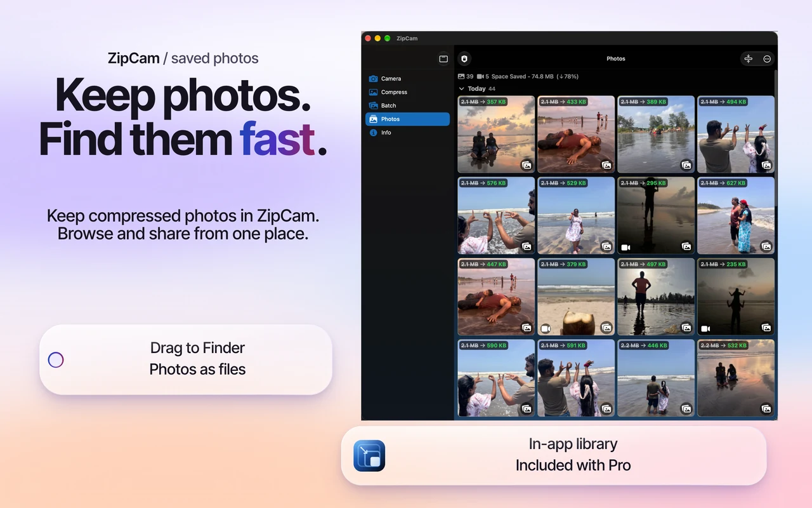Click gallery badge on 532 KB photo

coord(766,409)
